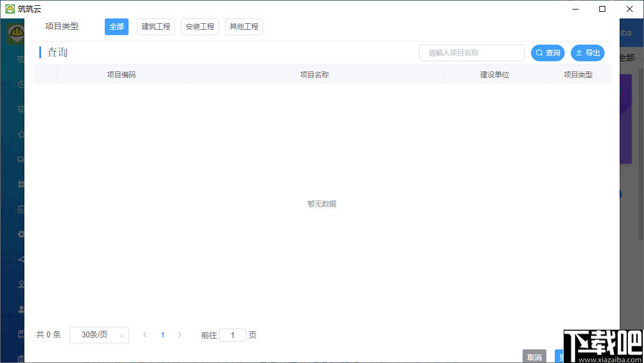Focus the 请输入项目名称 search field
644x363 pixels.
point(472,53)
